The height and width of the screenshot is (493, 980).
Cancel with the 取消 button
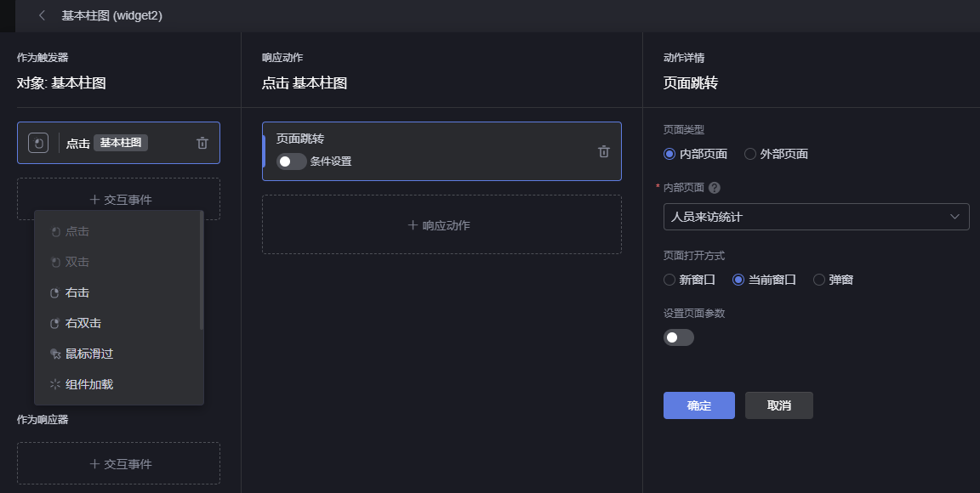pos(778,405)
